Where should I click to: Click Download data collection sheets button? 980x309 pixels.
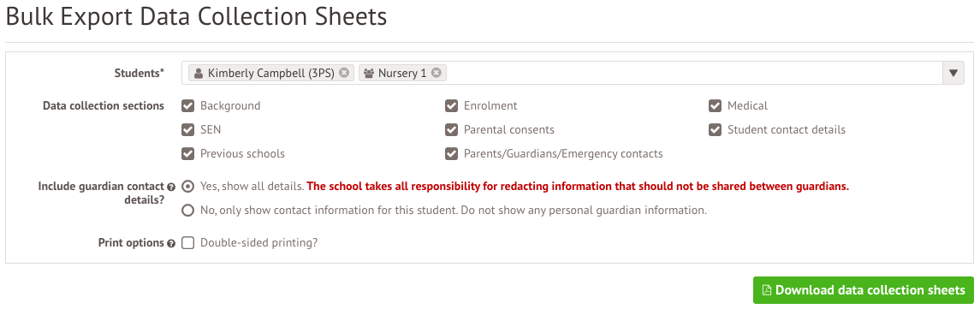click(x=863, y=290)
